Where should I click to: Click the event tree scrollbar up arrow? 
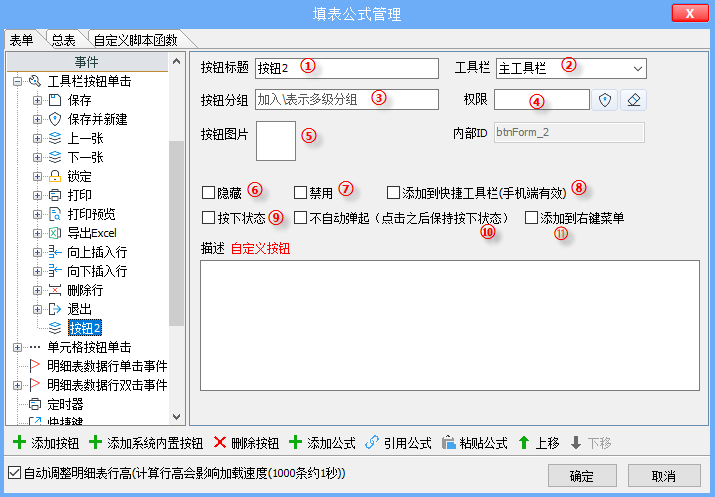(176, 61)
